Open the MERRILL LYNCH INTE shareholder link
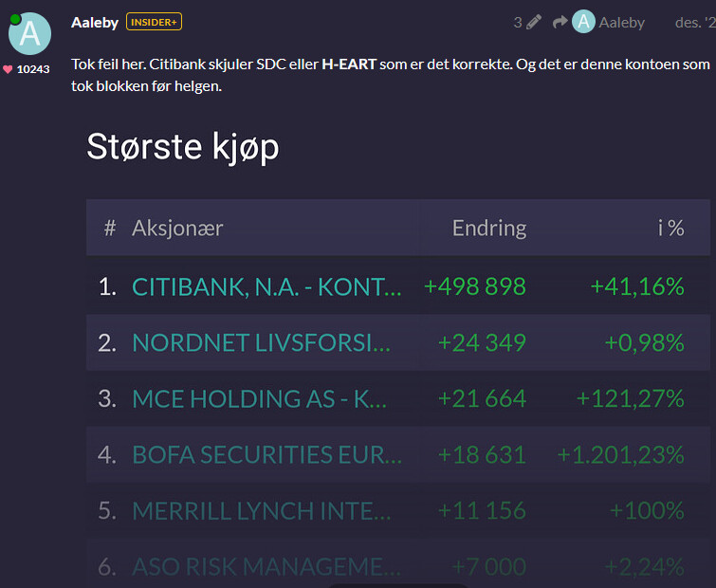Viewport: 716px width, 588px height. pyautogui.click(x=261, y=510)
